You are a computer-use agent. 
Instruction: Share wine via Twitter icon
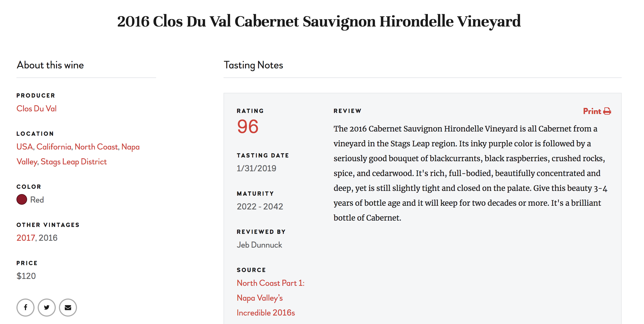pos(47,308)
